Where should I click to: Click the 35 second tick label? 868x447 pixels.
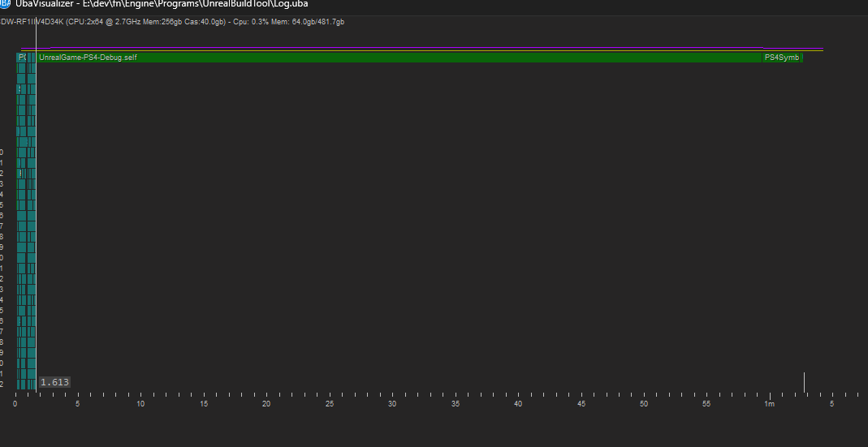tap(455, 404)
